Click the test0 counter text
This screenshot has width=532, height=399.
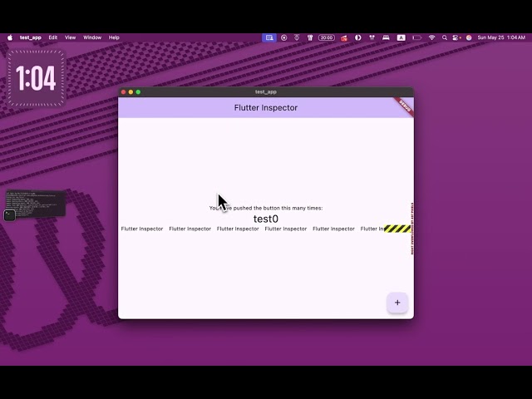[x=266, y=219]
